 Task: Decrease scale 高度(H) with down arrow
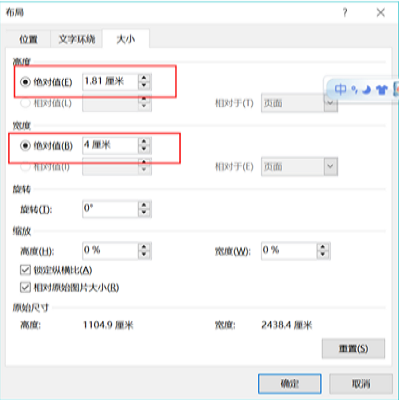point(144,255)
